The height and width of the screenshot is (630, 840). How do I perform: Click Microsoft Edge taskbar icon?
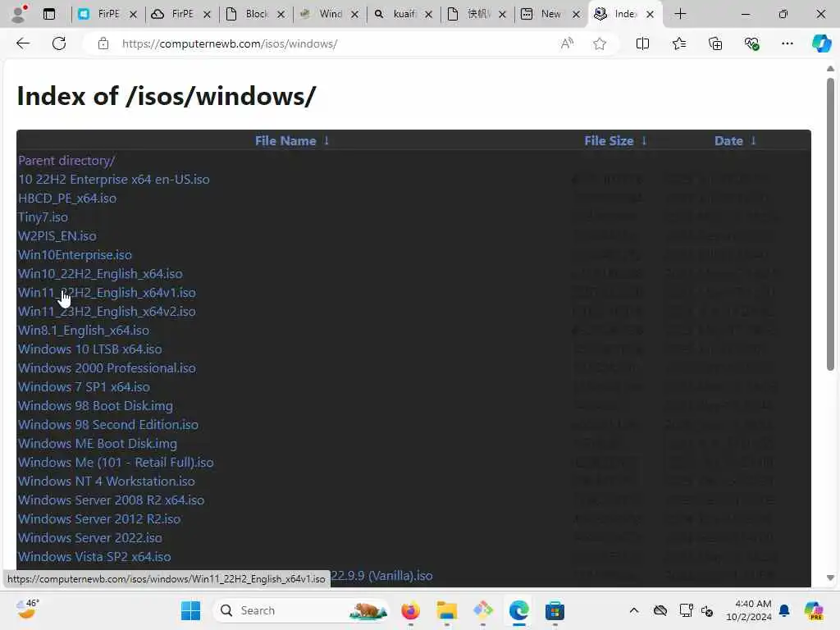click(x=518, y=610)
